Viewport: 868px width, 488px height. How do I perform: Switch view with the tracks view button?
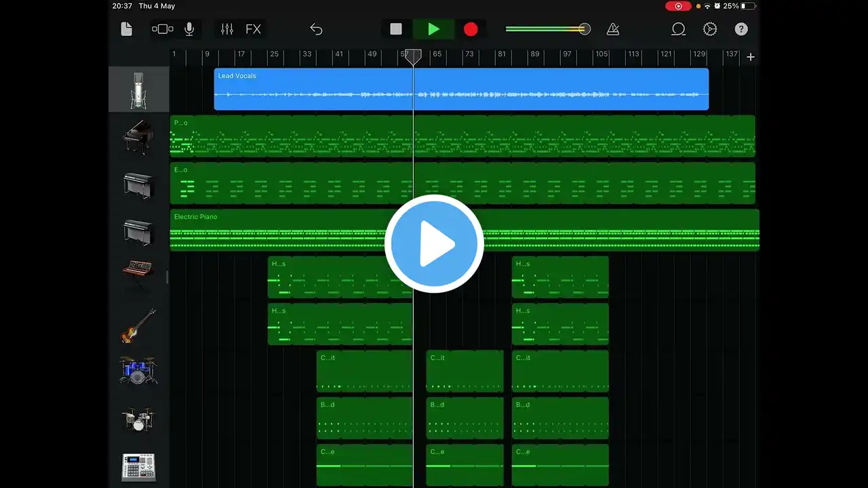pyautogui.click(x=163, y=29)
